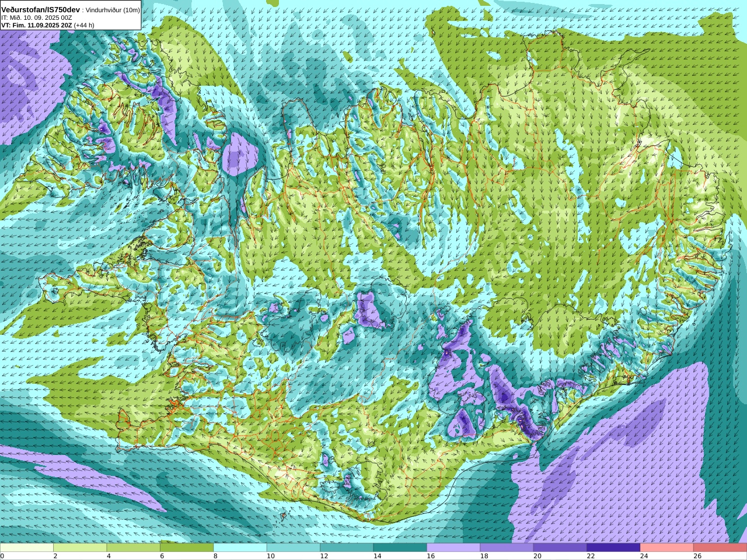This screenshot has width=747, height=560.
Task: Click the dark teal 14–16 legend swatch
Action: point(400,548)
